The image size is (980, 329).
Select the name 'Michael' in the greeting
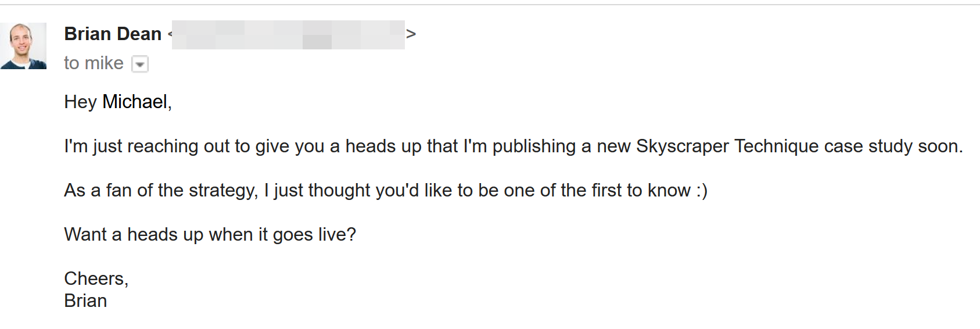(x=135, y=102)
